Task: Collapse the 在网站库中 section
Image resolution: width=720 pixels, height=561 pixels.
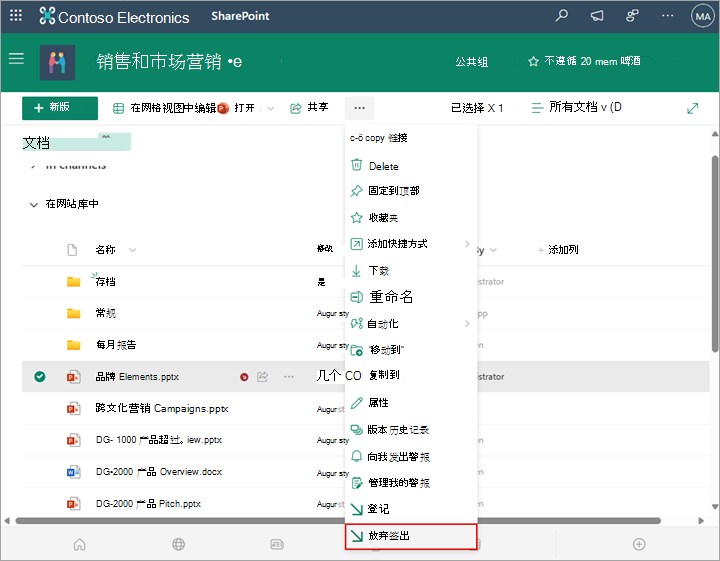Action: coord(34,205)
